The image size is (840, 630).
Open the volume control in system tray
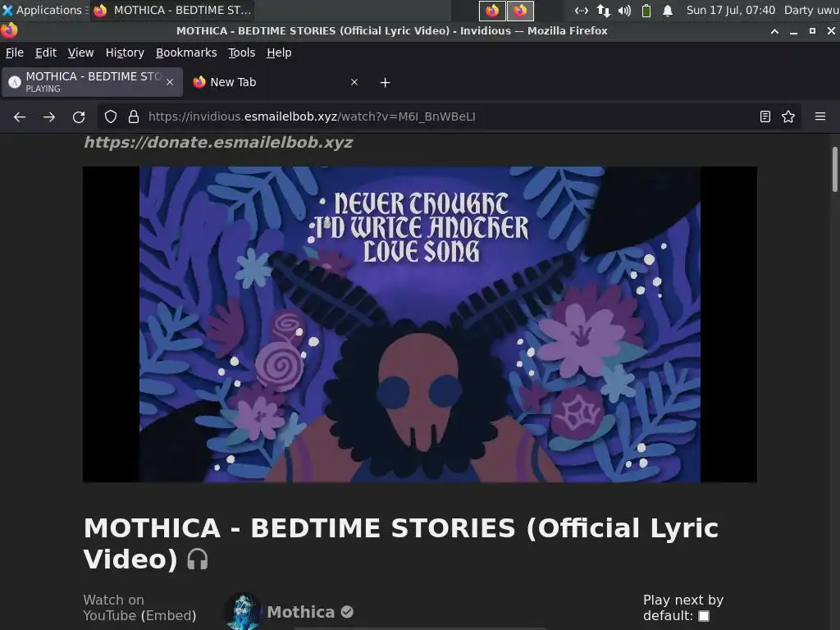pos(624,10)
